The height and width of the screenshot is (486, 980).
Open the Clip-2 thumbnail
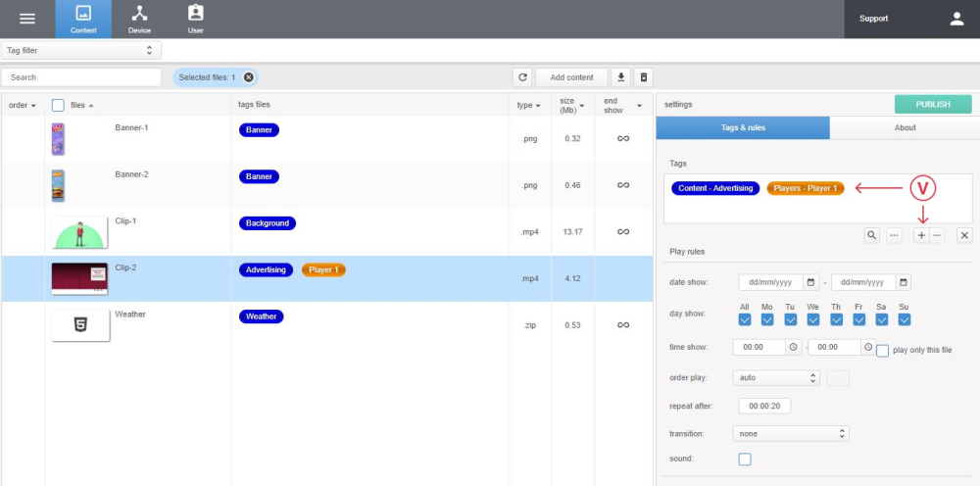pyautogui.click(x=79, y=278)
